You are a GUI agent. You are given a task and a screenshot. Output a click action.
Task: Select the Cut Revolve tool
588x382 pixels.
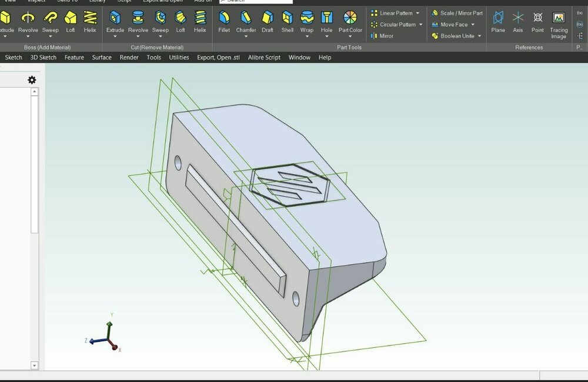(x=138, y=22)
